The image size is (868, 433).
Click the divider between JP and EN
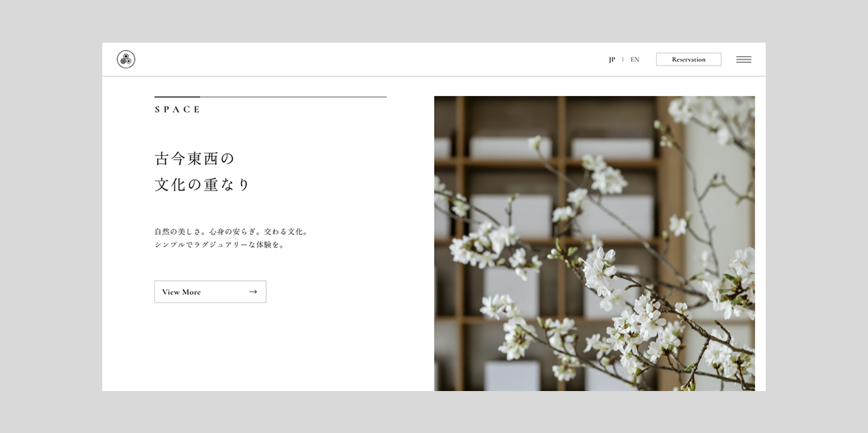[x=623, y=60]
